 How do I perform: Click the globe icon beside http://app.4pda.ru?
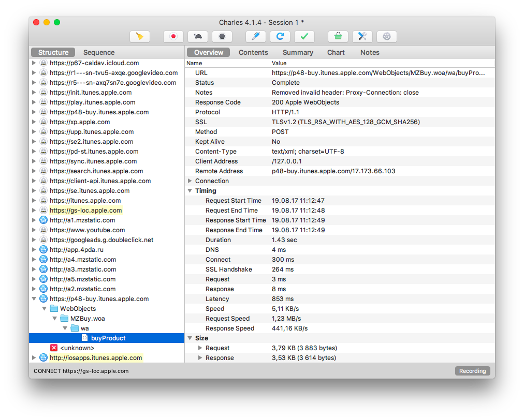[x=43, y=250]
